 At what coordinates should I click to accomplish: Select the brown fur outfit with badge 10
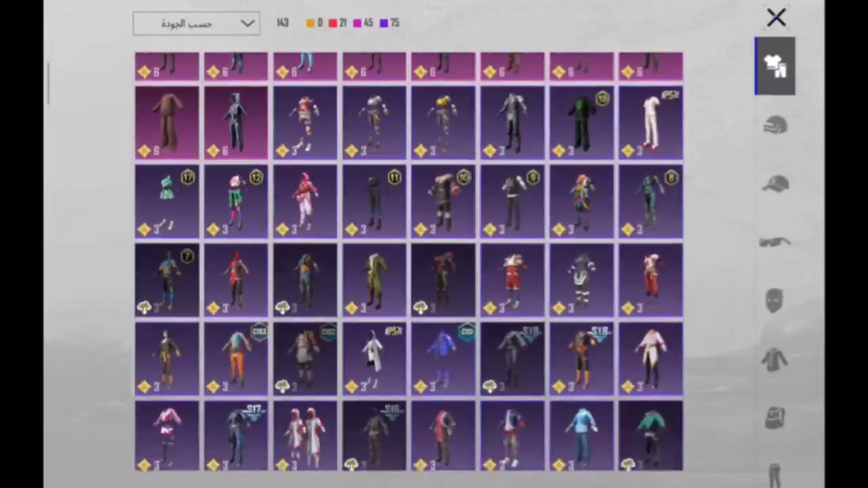coord(443,201)
